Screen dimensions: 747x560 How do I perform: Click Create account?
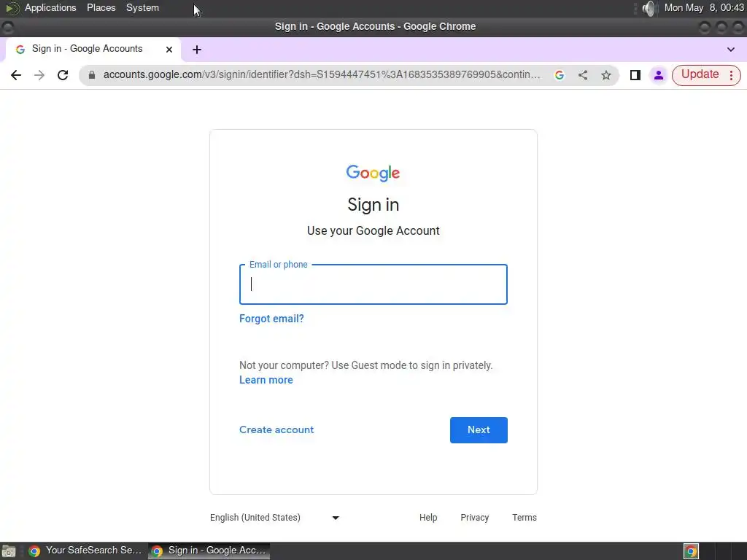pos(276,430)
